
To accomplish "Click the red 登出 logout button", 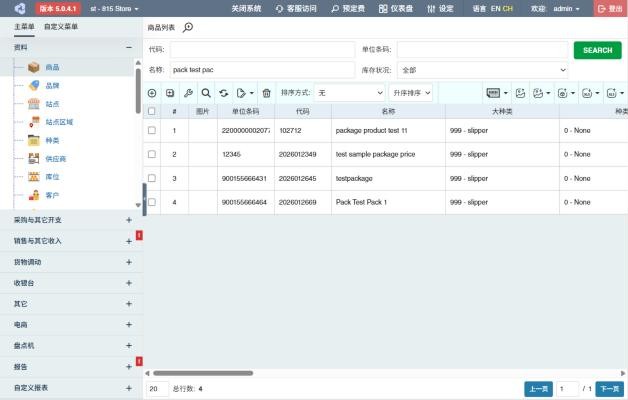I will 610,8.
